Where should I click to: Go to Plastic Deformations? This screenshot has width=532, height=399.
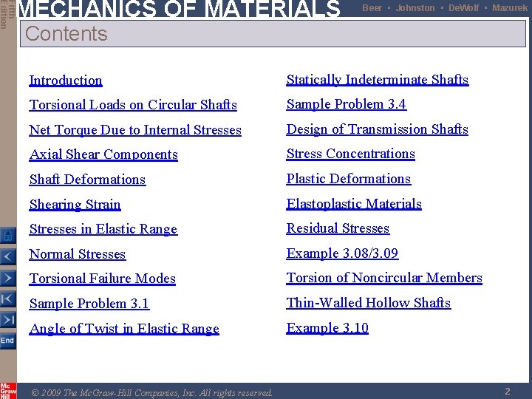pos(349,179)
